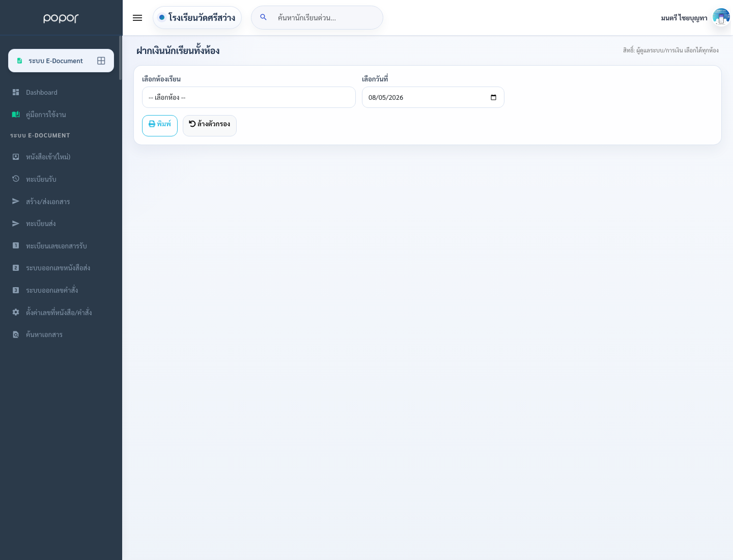Expand the เลือกห้อง classroom dropdown
This screenshot has height=560, width=733.
248,97
